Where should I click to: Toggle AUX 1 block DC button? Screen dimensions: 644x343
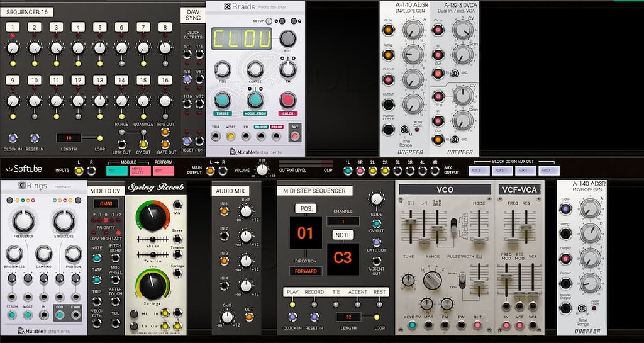coord(479,170)
